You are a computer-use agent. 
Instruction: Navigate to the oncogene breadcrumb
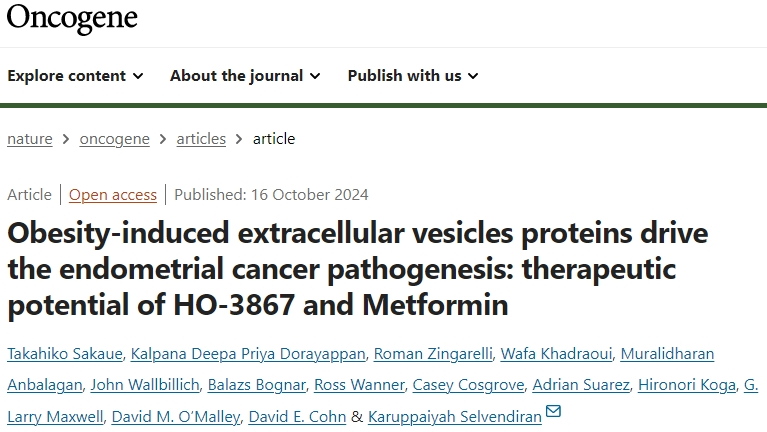click(114, 139)
